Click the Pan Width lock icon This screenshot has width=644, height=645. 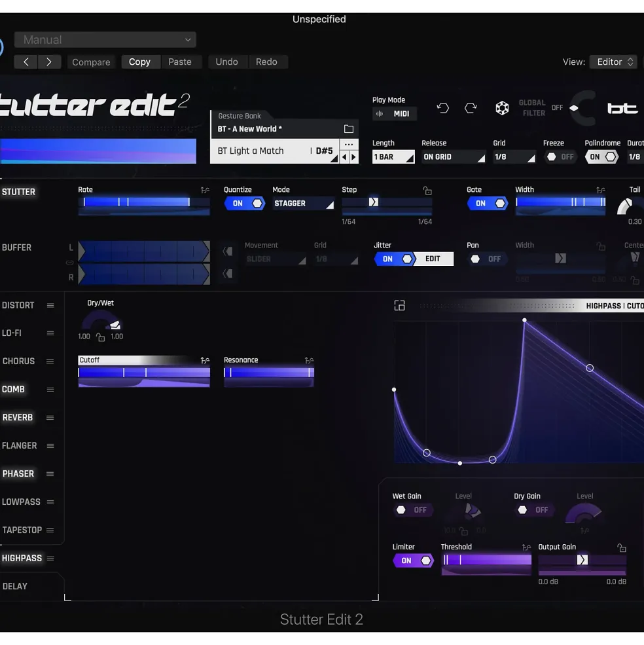[x=601, y=246]
